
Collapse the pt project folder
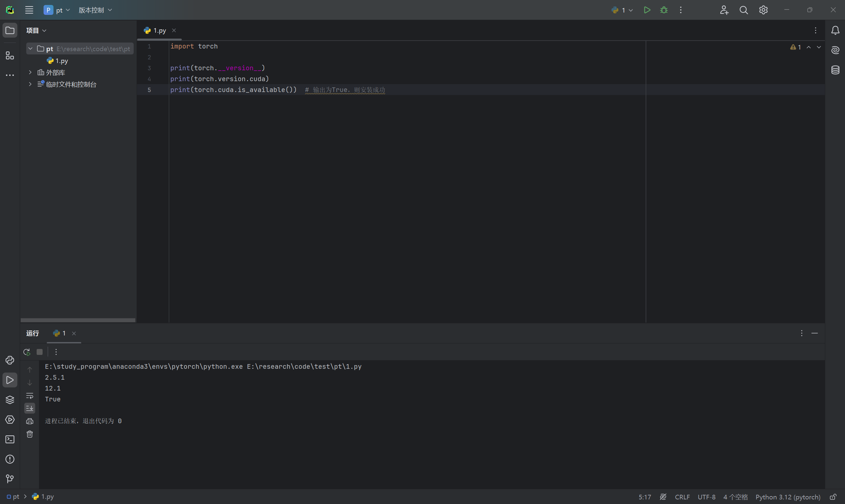(x=30, y=48)
